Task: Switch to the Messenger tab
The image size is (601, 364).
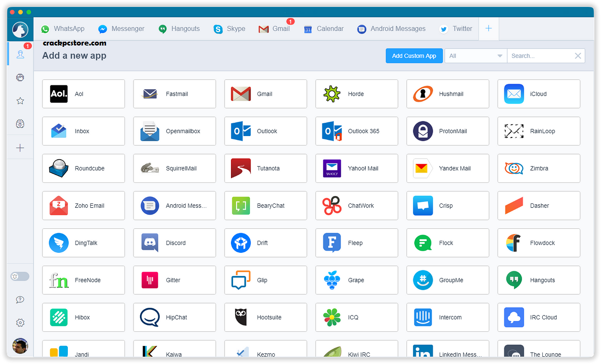Action: [x=121, y=29]
